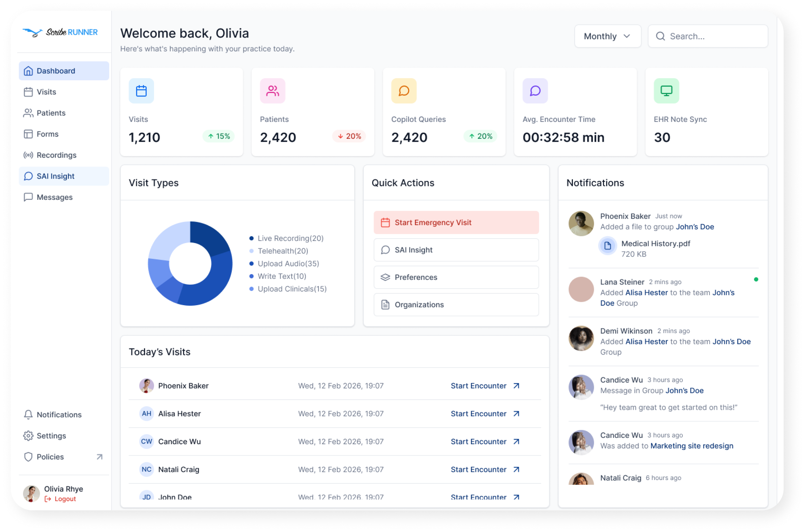This screenshot has height=532, width=805.
Task: Click the Search input field
Action: (x=708, y=36)
